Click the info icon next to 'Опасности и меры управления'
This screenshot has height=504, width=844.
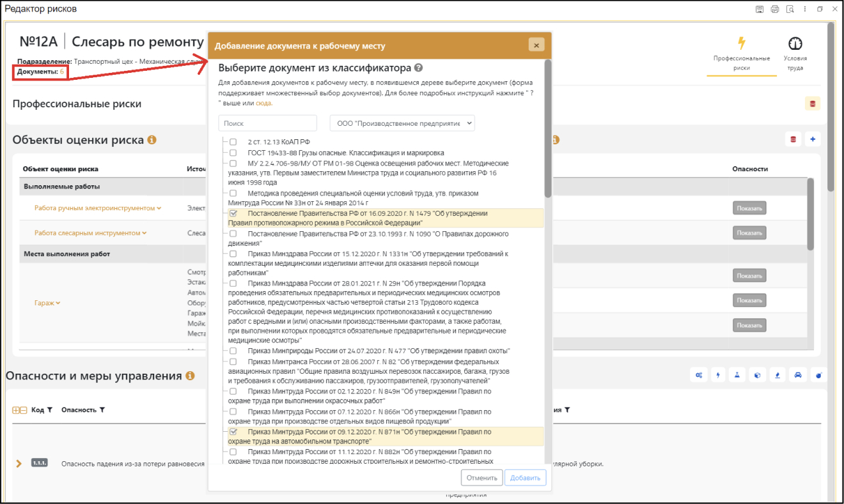tap(190, 376)
